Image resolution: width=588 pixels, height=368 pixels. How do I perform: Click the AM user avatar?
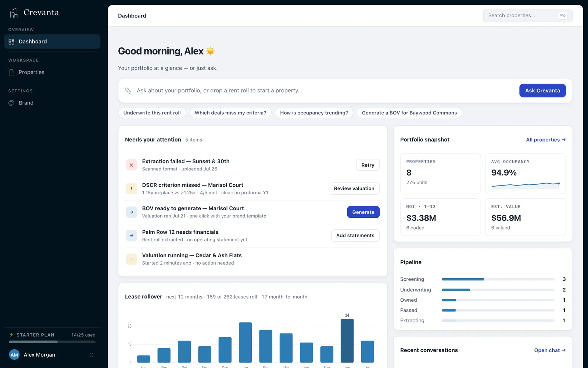[x=14, y=355]
